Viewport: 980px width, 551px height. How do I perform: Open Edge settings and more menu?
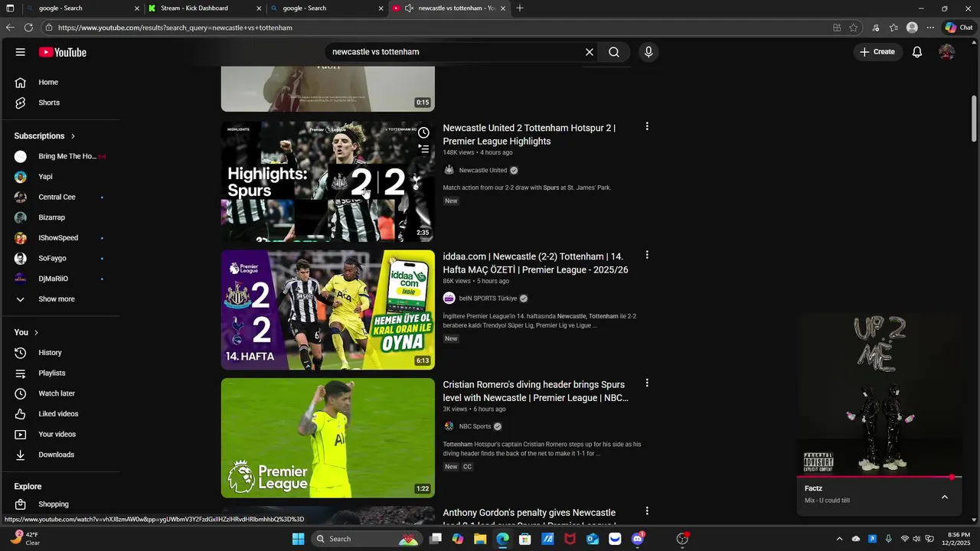pyautogui.click(x=930, y=28)
